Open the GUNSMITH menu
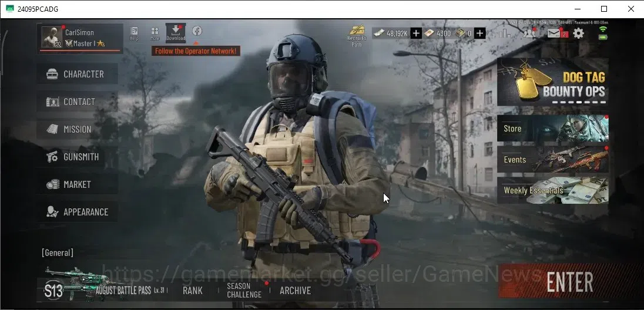 pyautogui.click(x=77, y=157)
